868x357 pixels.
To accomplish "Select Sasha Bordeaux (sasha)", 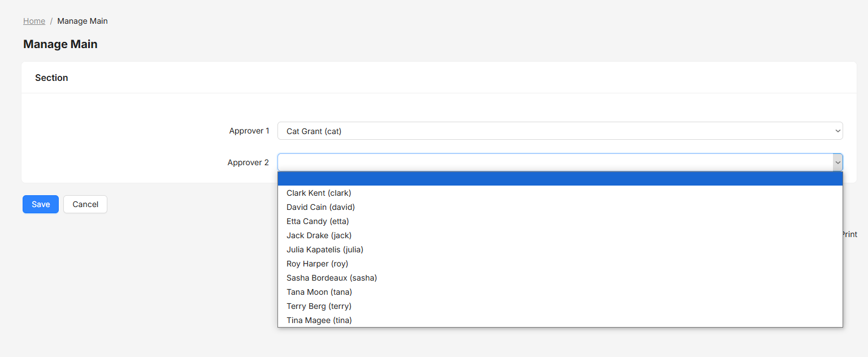I will (560, 278).
